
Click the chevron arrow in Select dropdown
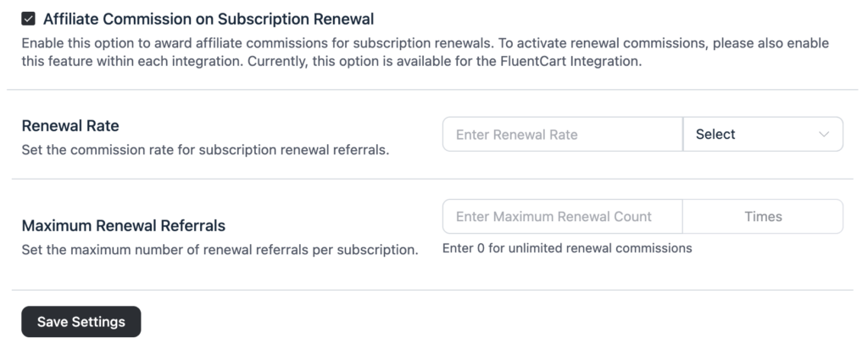(824, 134)
